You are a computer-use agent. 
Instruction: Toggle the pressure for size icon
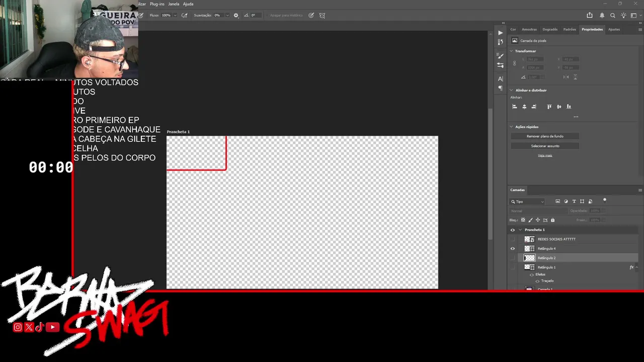[311, 16]
